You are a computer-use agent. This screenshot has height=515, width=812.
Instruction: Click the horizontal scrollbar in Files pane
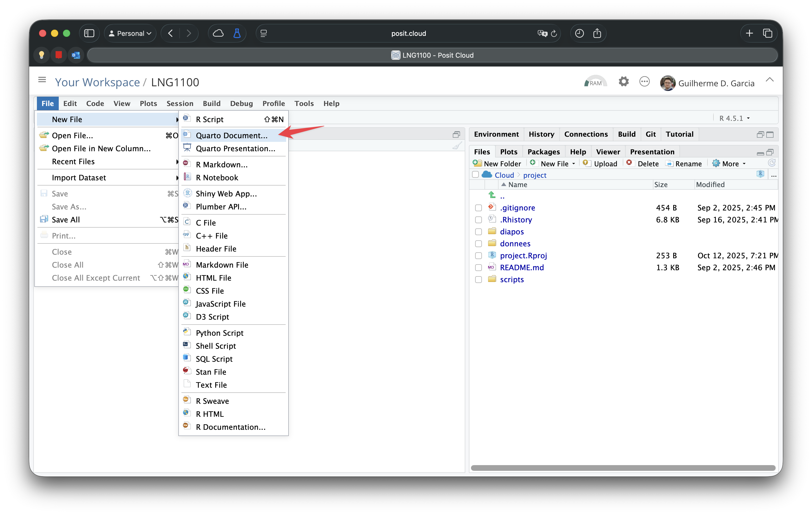(x=623, y=468)
